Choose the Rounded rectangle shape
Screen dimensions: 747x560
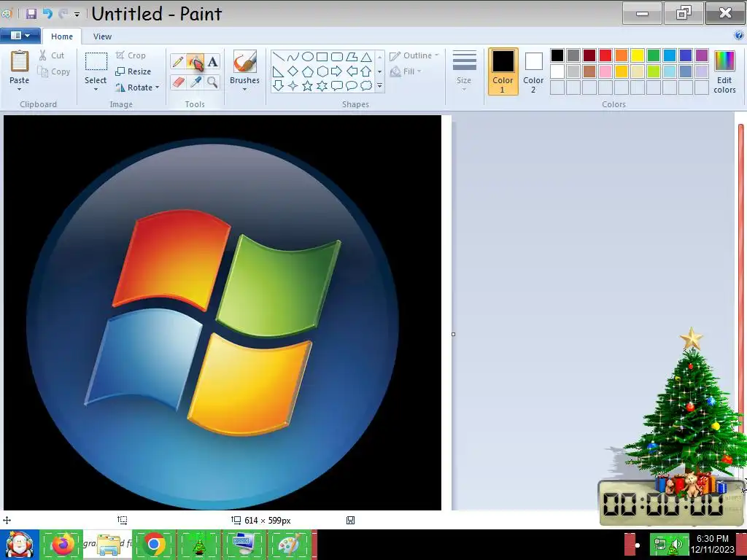click(337, 57)
